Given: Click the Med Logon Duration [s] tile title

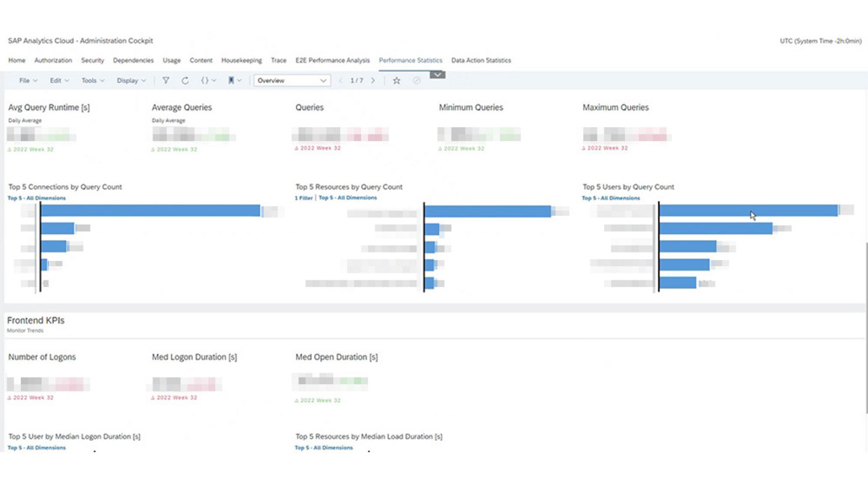Looking at the screenshot, I should (194, 357).
